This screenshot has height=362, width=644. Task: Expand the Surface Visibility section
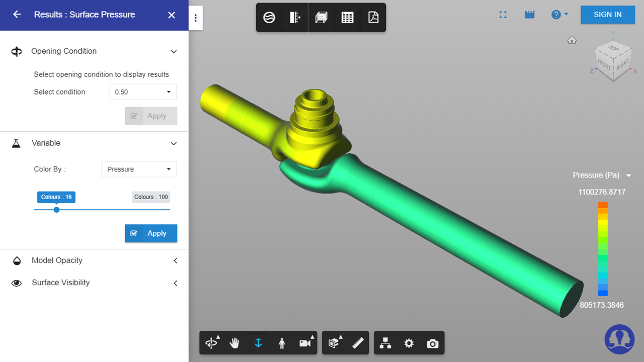click(95, 283)
